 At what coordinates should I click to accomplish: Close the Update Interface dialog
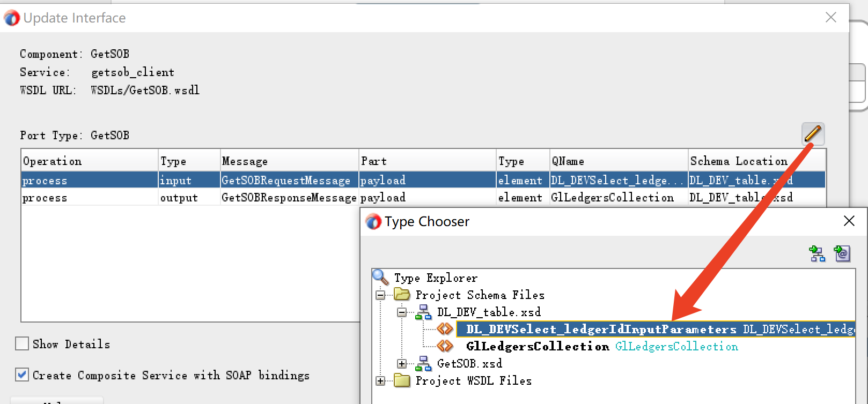(x=831, y=17)
